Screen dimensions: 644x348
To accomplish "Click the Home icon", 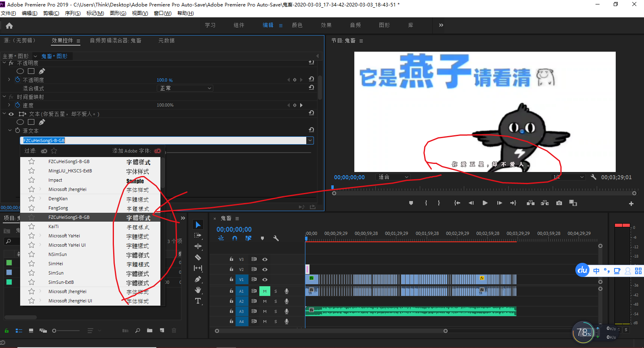I will click(9, 26).
